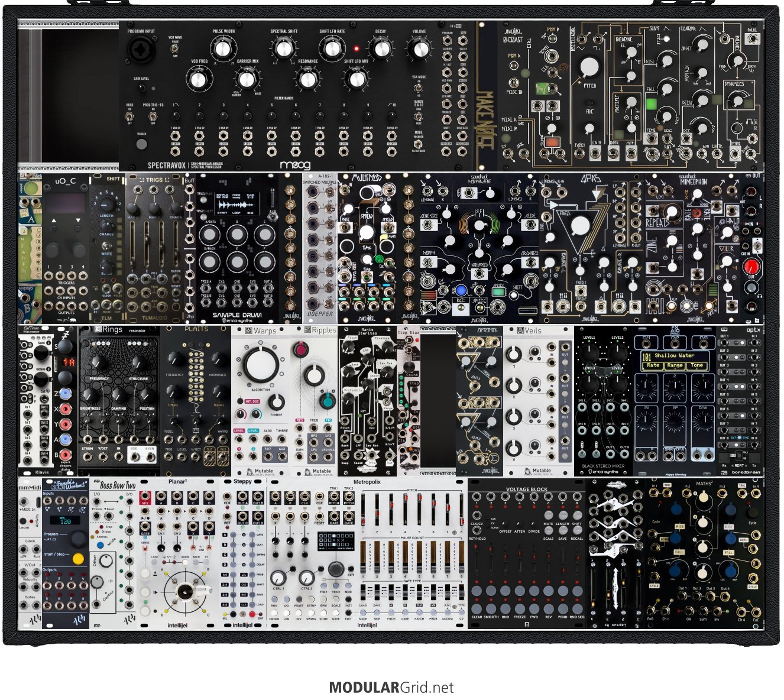Click the Carrier Mix knob on Spectravox

click(x=247, y=78)
